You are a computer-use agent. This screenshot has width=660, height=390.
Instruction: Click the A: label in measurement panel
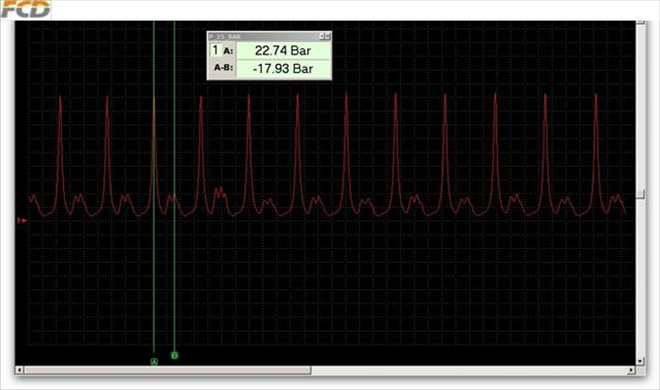pos(228,51)
